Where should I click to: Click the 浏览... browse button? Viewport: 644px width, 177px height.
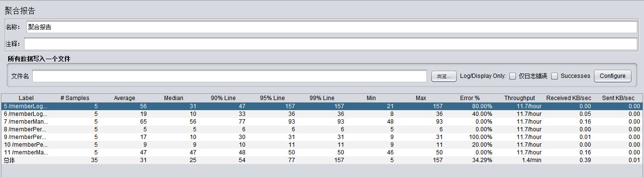pyautogui.click(x=444, y=76)
